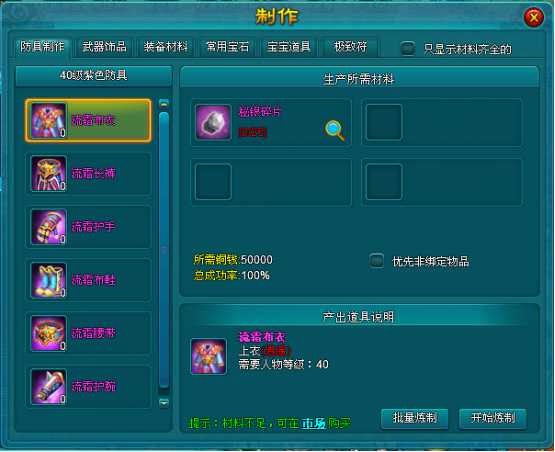Choose the 流霜护手 gloves icon
The width and height of the screenshot is (555, 452).
click(x=49, y=227)
